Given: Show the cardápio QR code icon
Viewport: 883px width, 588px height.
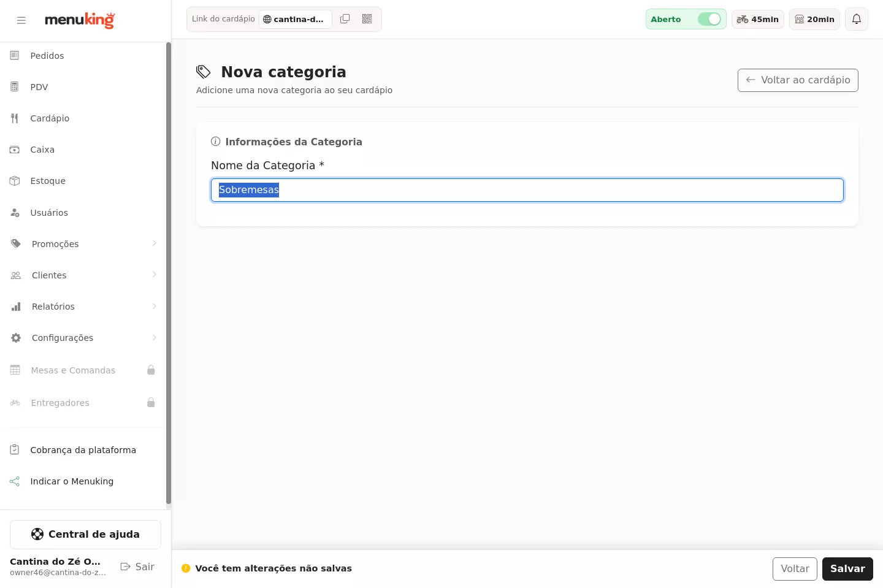Looking at the screenshot, I should coord(367,19).
